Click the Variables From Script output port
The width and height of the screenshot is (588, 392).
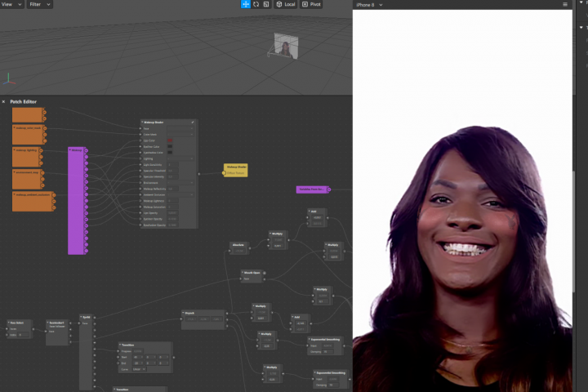tap(329, 189)
